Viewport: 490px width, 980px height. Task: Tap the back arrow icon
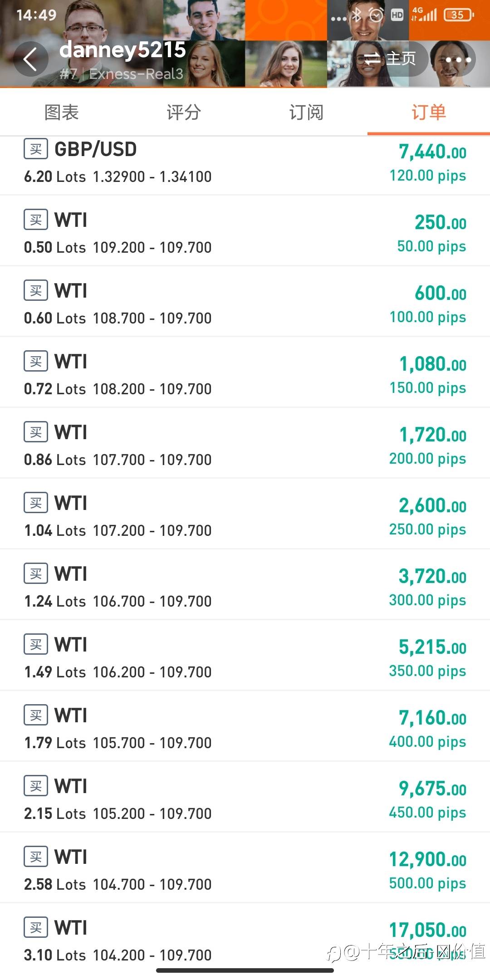pos(30,59)
